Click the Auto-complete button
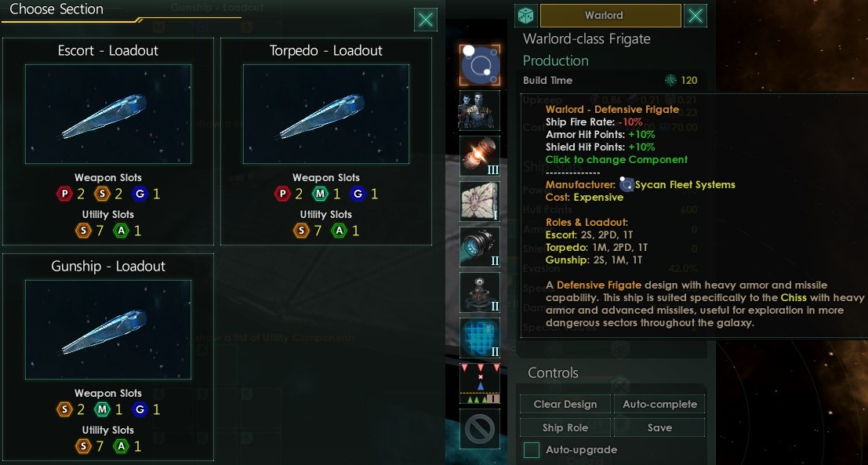 [659, 404]
